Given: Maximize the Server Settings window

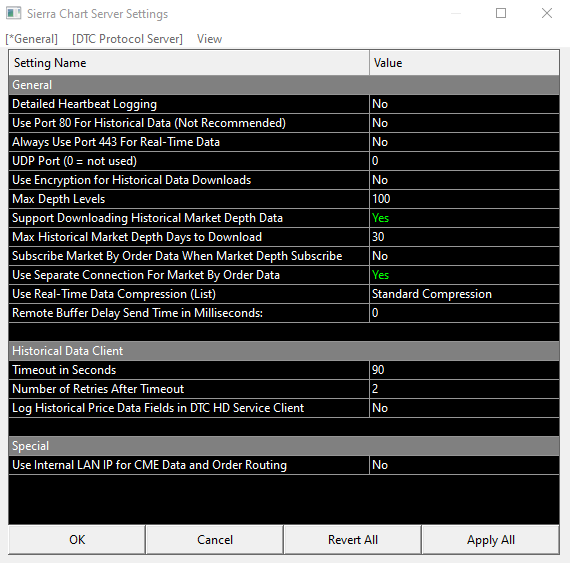Looking at the screenshot, I should (x=501, y=13).
